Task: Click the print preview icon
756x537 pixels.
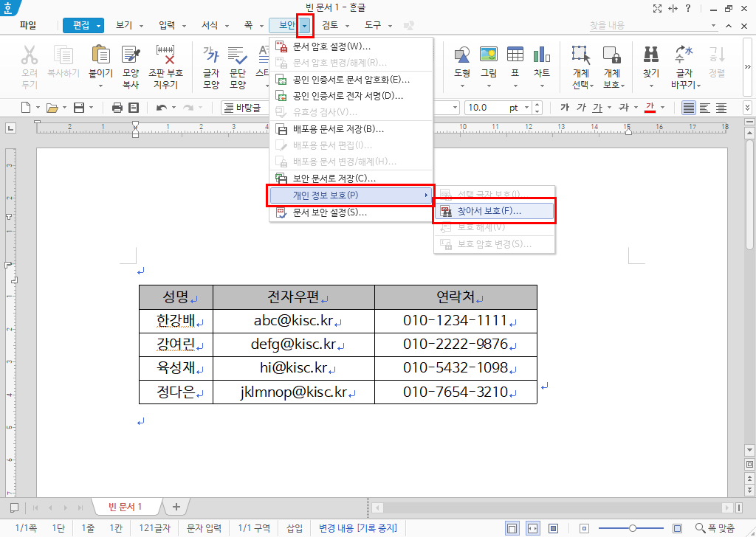Action: click(134, 108)
